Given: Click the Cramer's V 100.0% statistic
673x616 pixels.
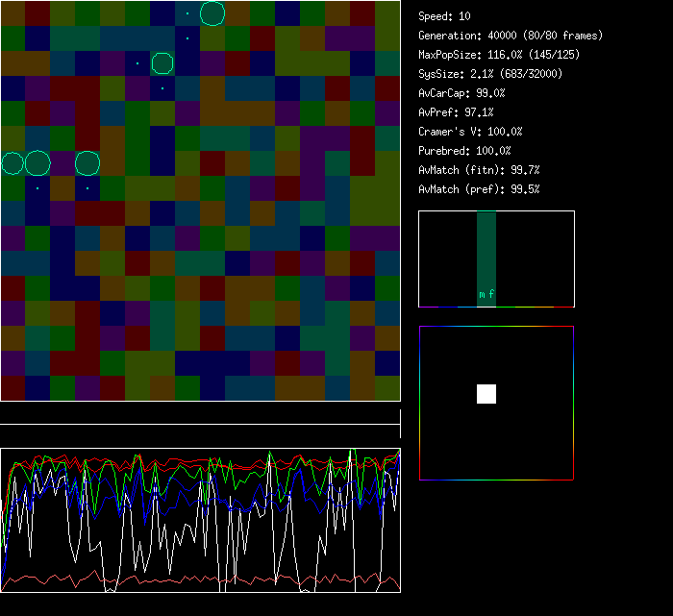Looking at the screenshot, I should point(470,132).
